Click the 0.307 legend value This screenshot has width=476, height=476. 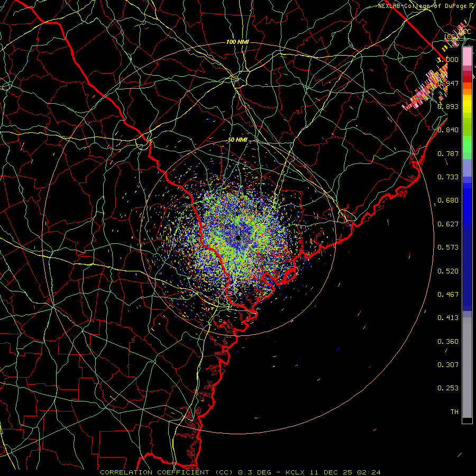(448, 365)
